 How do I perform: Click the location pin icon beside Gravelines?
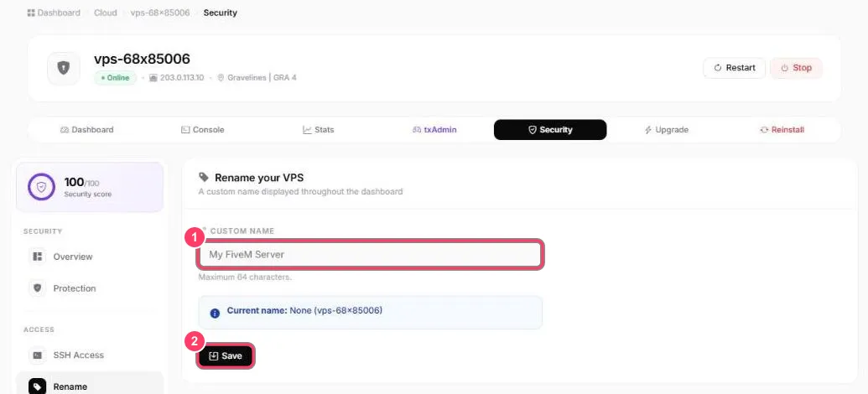[x=221, y=78]
